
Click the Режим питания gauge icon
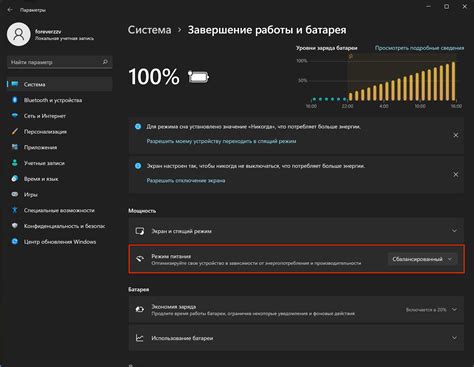[140, 259]
